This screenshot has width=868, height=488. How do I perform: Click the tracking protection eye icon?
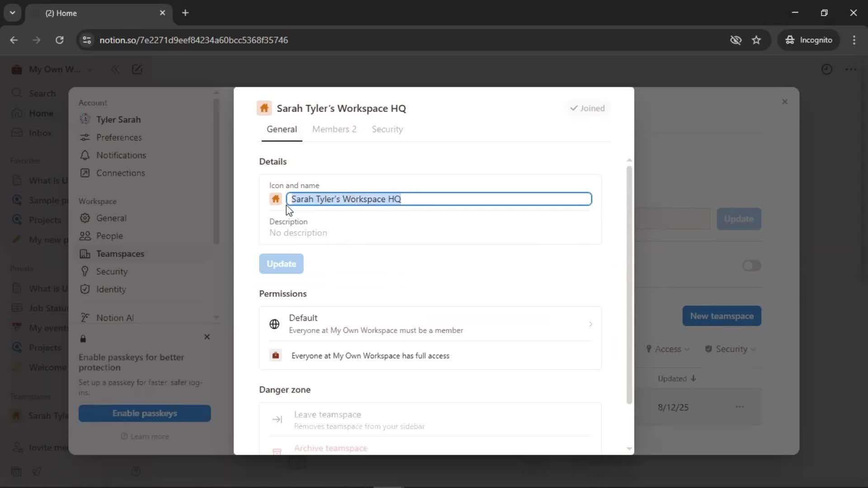(736, 40)
